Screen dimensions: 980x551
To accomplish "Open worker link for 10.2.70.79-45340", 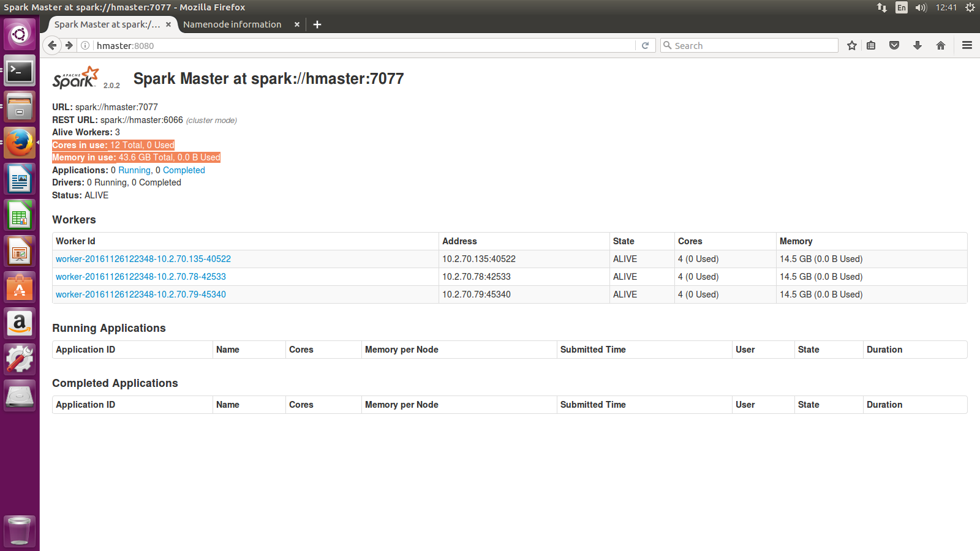I will coord(141,294).
